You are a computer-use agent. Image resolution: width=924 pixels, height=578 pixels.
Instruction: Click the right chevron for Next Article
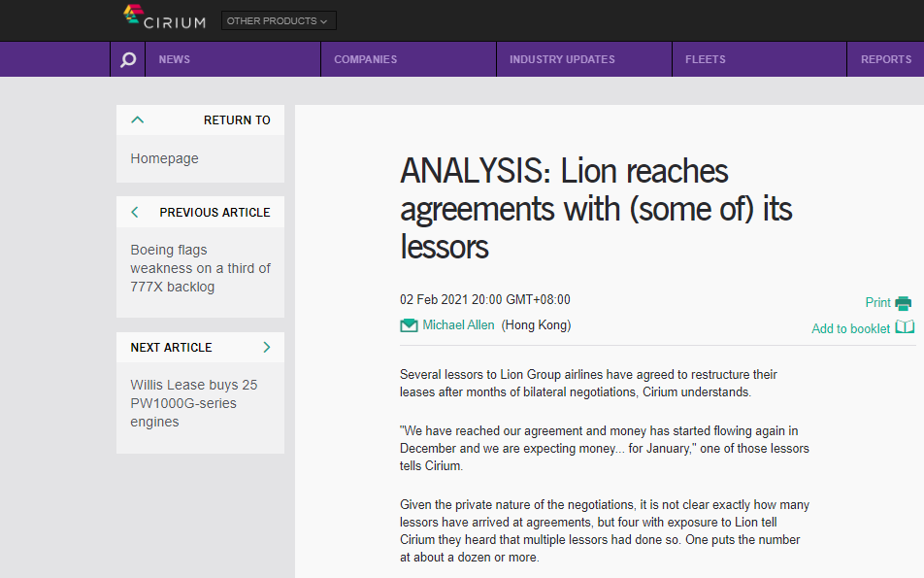[x=266, y=348]
